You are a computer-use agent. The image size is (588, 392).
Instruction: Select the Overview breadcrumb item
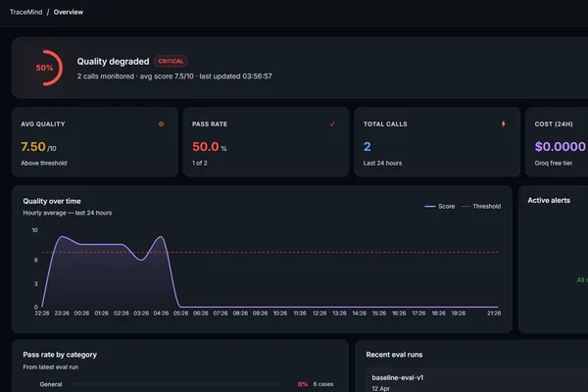coord(69,12)
